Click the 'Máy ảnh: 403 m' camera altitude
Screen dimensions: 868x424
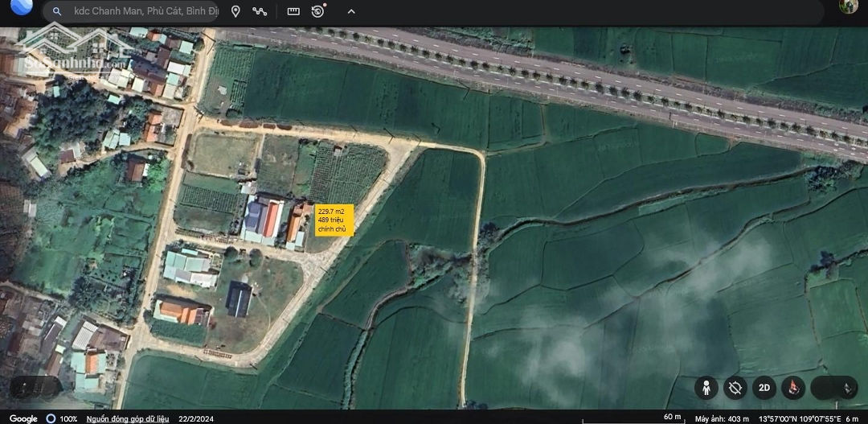(721, 418)
